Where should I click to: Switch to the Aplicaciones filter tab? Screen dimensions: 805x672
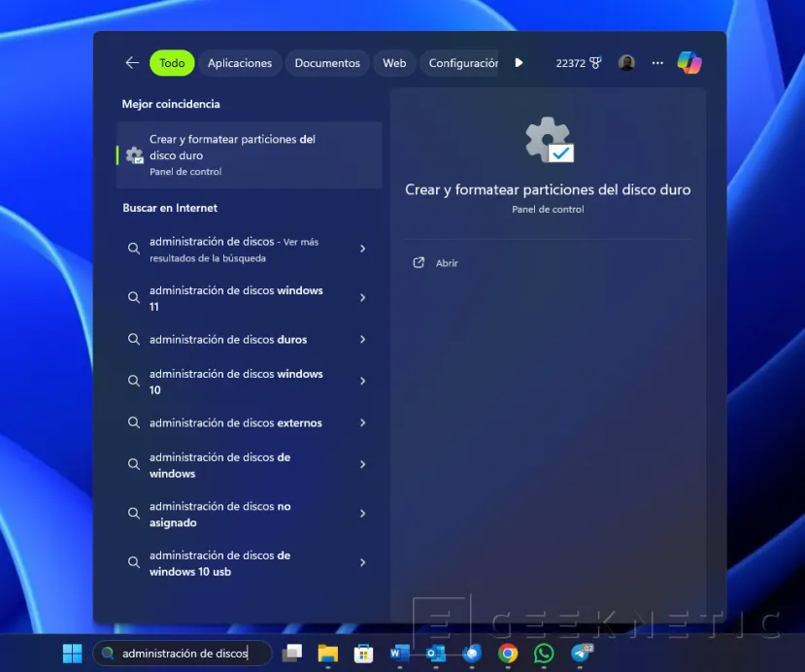[240, 62]
